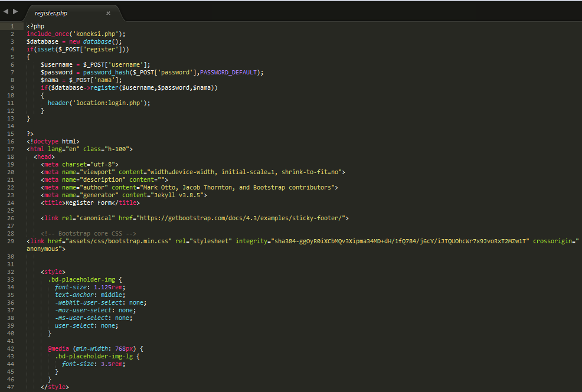582x392 pixels.
Task: Close the register.php tab
Action: point(109,14)
